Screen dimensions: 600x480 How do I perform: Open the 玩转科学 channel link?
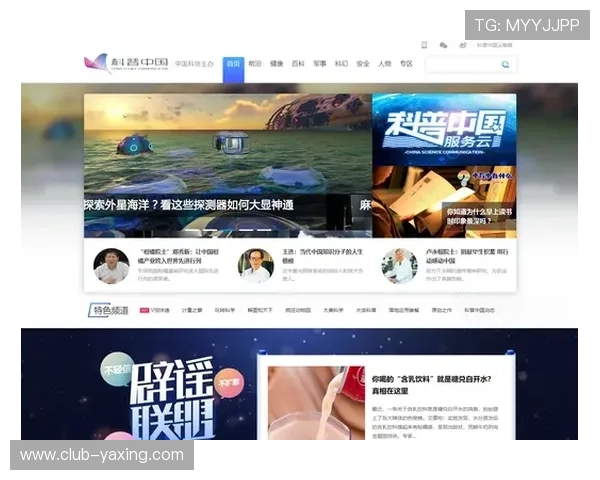click(225, 310)
